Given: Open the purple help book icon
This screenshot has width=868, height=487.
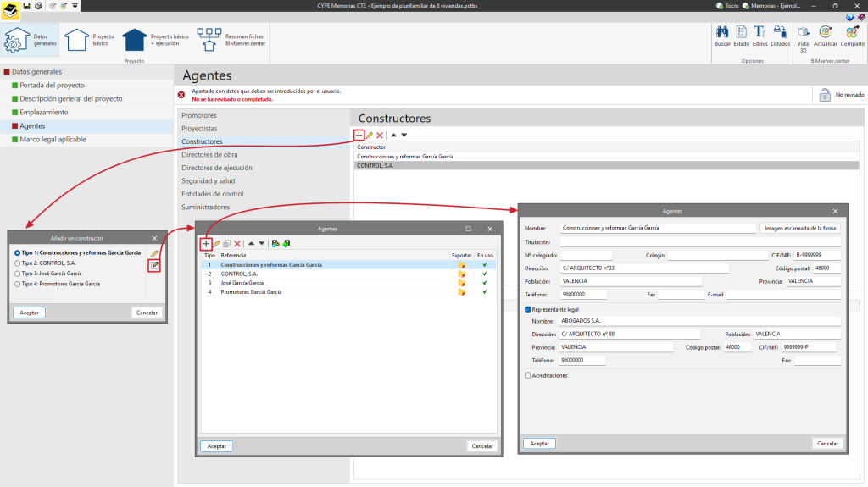Looking at the screenshot, I should tap(861, 17).
